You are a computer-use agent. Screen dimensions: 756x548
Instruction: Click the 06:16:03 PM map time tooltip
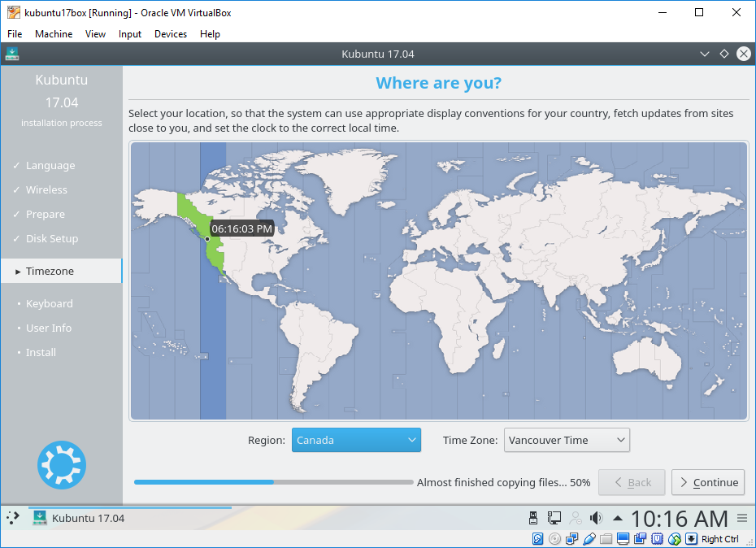[242, 228]
